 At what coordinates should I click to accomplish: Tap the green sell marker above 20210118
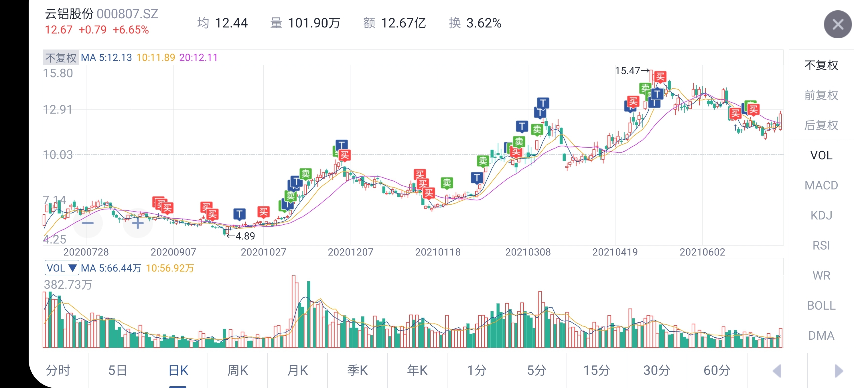tap(447, 183)
